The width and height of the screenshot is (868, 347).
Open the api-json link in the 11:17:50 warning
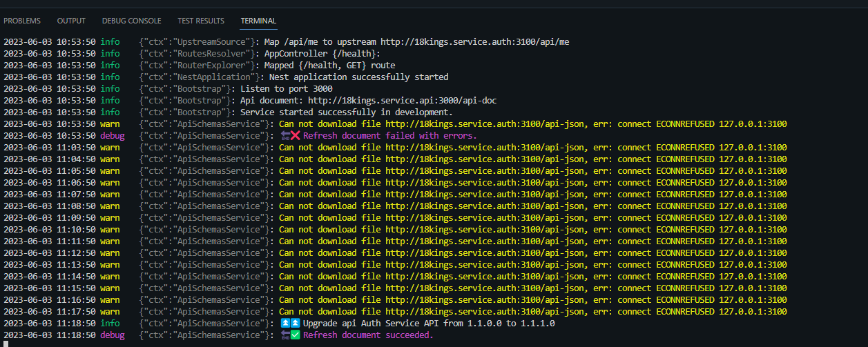click(481, 312)
